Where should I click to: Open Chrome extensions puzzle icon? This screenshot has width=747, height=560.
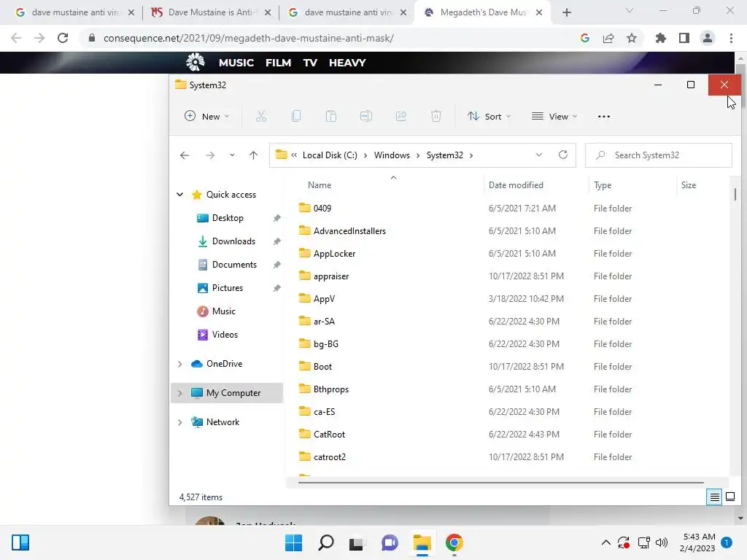click(x=661, y=38)
